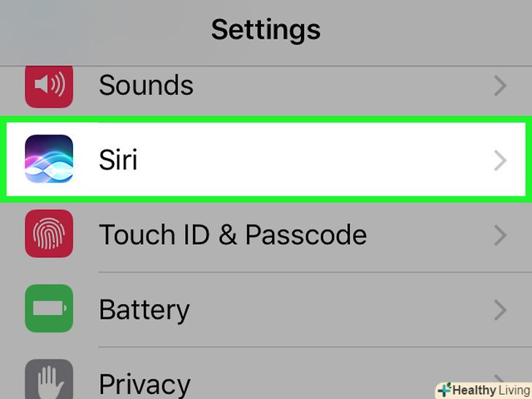This screenshot has width=532, height=399.
Task: Click the chevron on the Battery row
Action: click(501, 309)
